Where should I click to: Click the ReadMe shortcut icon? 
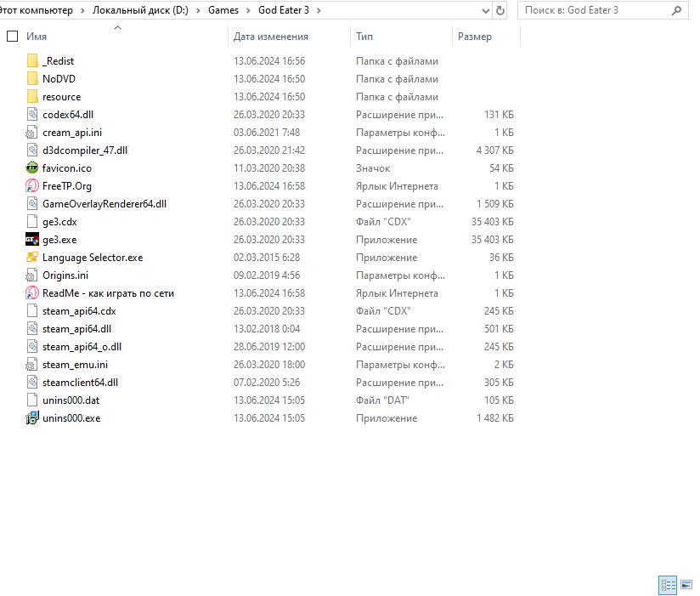[32, 293]
